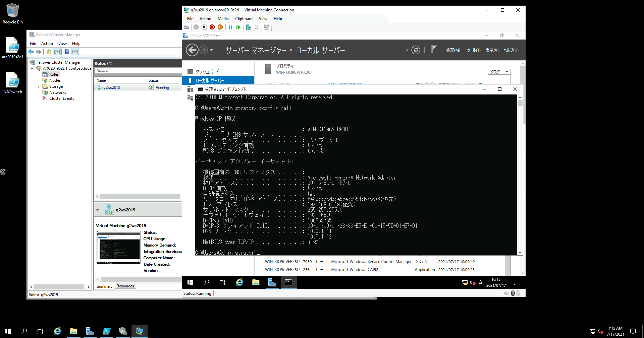Screen dimensions: 644x338
Task: Click the Status column header in Roles list
Action: [x=164, y=80]
